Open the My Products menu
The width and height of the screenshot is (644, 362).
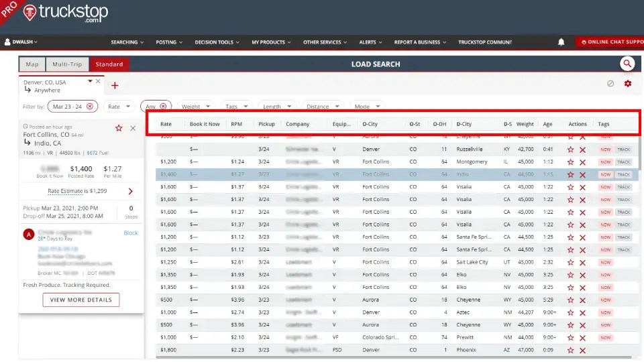coord(271,42)
